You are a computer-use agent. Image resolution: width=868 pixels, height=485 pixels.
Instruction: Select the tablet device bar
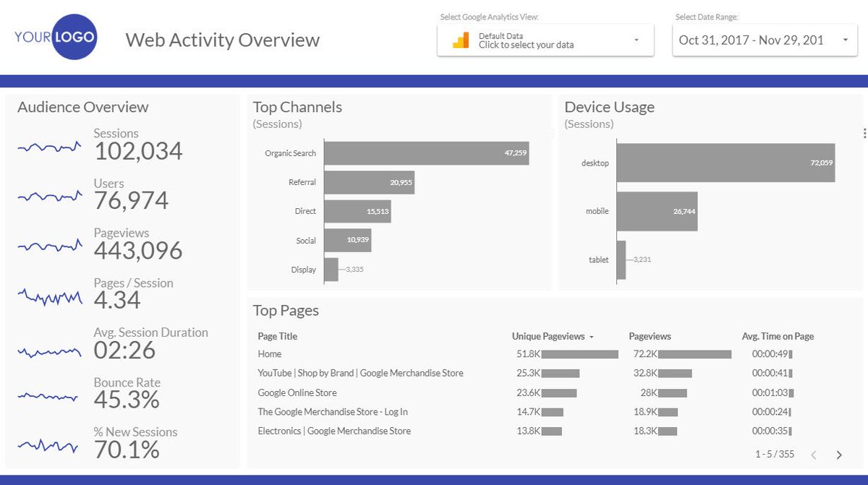coord(621,259)
